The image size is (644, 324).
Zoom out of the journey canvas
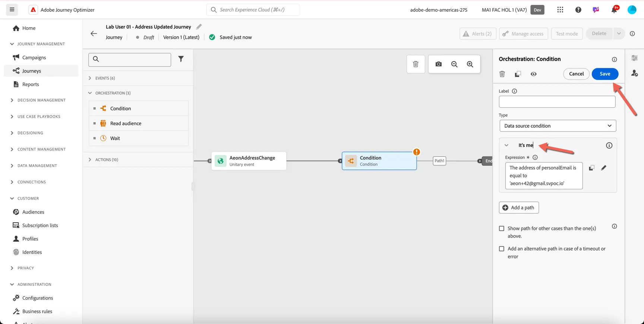click(x=454, y=64)
